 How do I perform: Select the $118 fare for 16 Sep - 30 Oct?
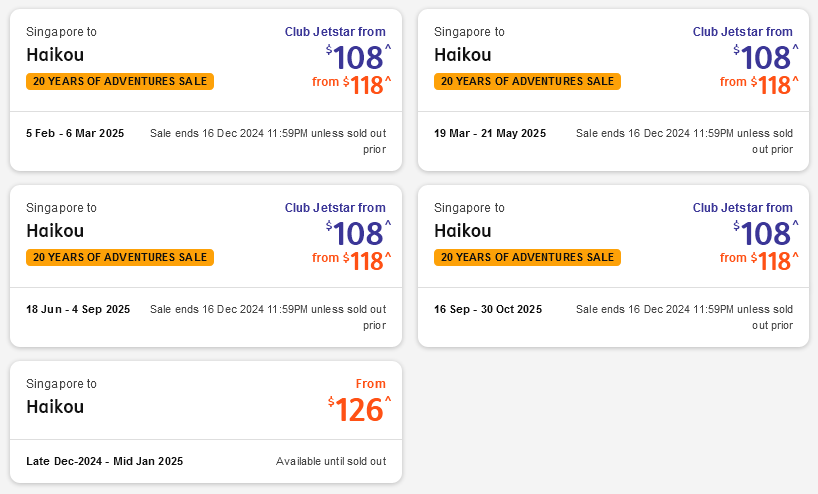click(x=774, y=261)
